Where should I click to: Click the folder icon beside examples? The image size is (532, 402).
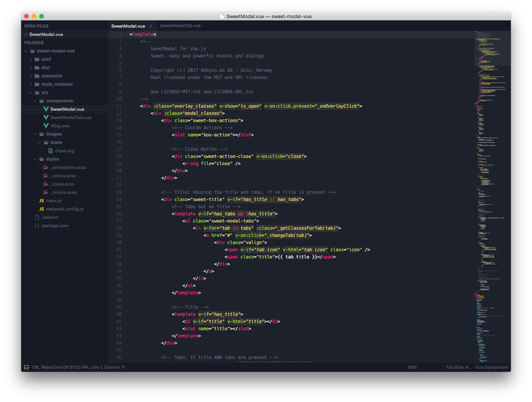(x=37, y=76)
